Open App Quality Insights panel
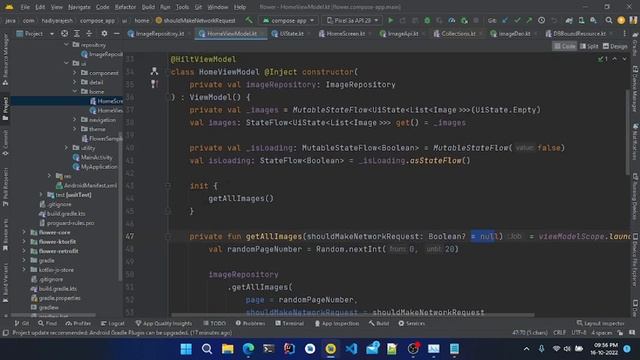 tap(164, 323)
